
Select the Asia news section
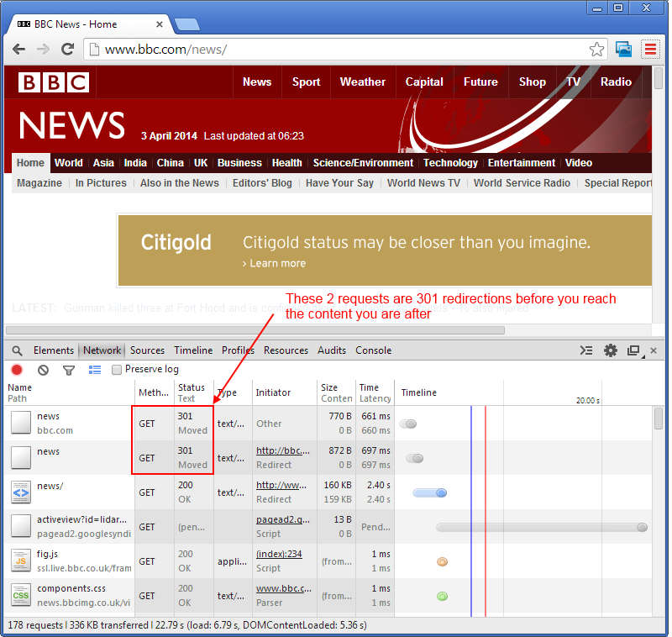point(103,163)
